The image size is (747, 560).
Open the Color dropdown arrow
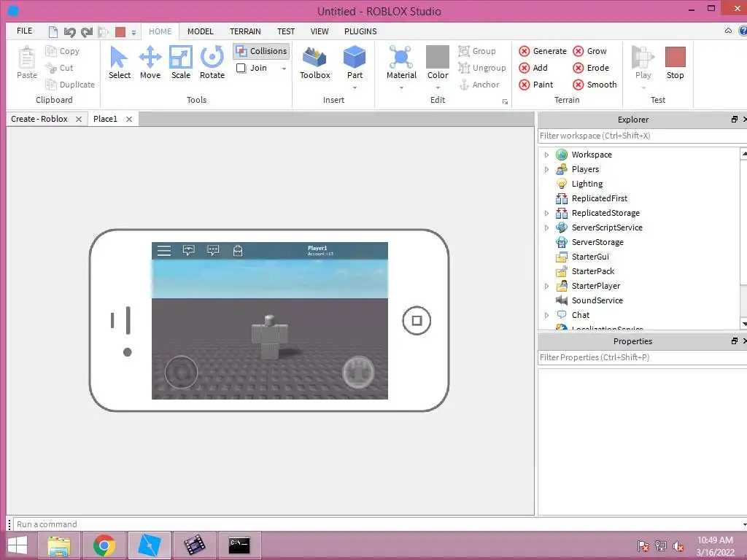pyautogui.click(x=438, y=87)
